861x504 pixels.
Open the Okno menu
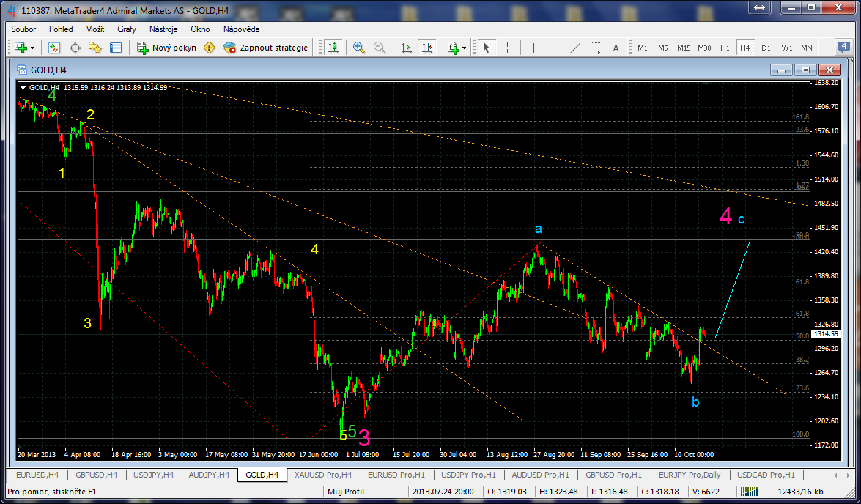click(201, 29)
